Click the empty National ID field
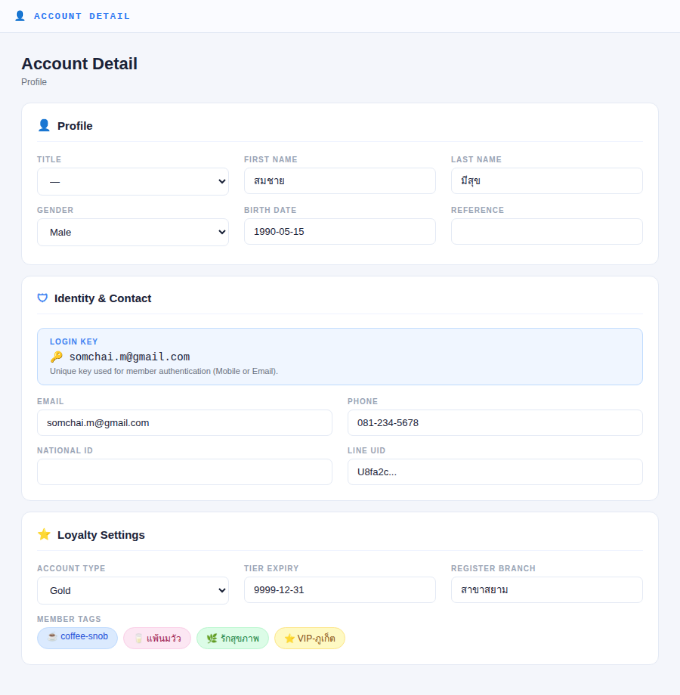 click(x=184, y=472)
